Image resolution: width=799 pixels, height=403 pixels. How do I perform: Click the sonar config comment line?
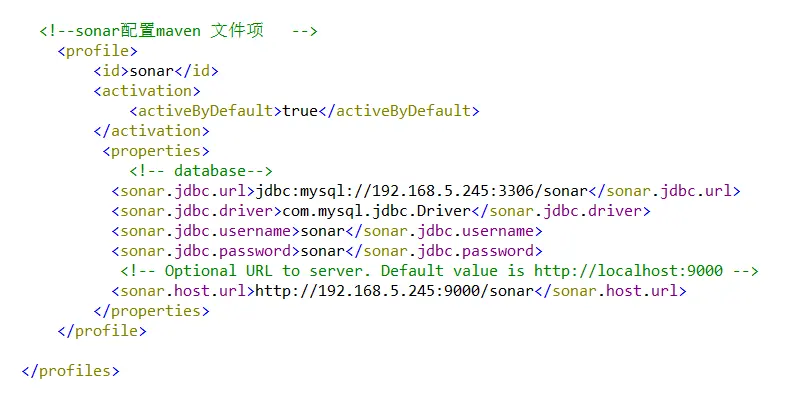(178, 31)
